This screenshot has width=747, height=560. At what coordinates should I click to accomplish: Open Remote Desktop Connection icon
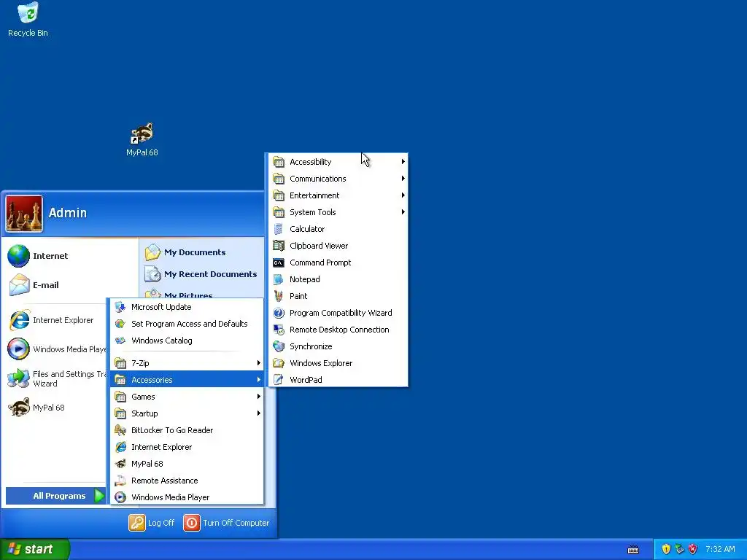279,330
